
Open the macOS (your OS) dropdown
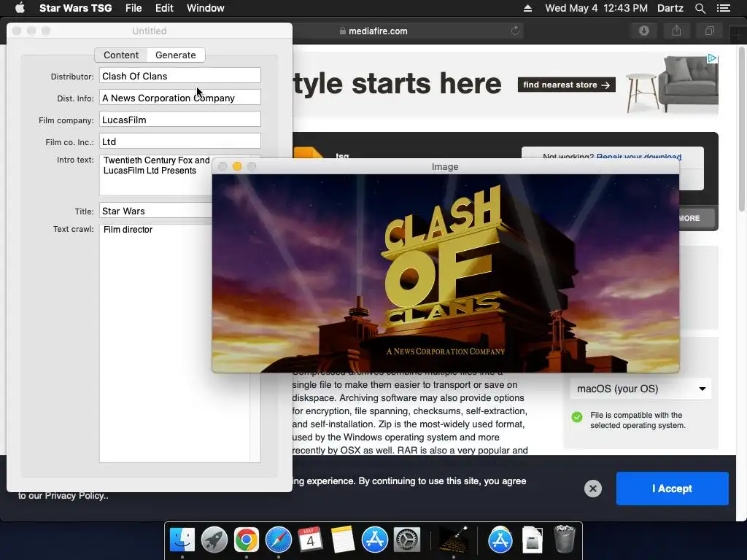tap(640, 389)
